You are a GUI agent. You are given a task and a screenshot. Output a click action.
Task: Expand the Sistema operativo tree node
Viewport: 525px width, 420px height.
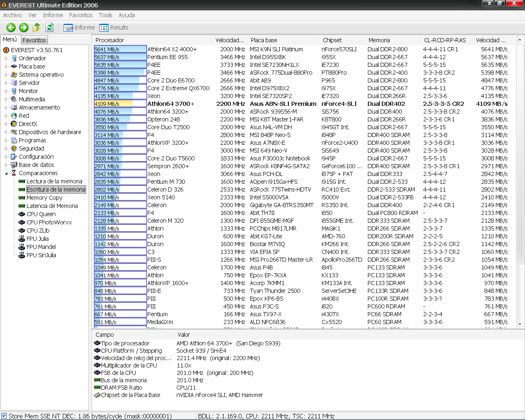coord(6,75)
